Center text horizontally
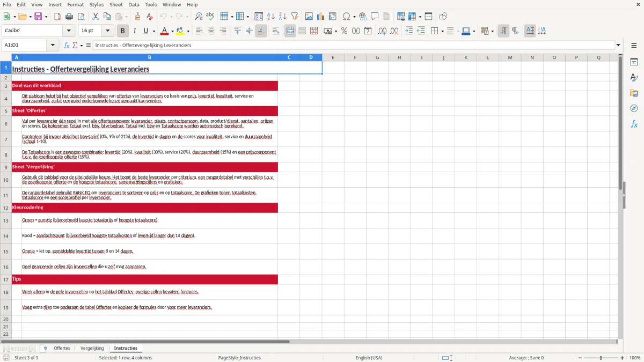644x362 pixels. click(211, 31)
